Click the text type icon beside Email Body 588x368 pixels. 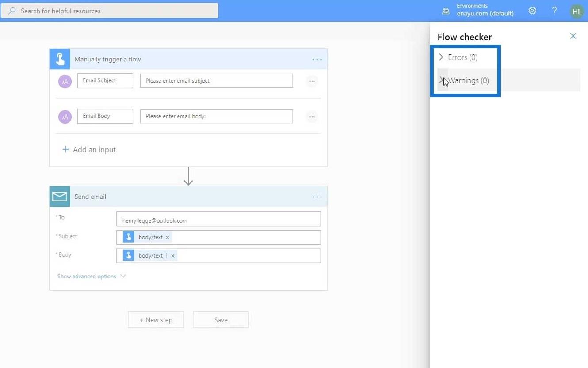65,117
